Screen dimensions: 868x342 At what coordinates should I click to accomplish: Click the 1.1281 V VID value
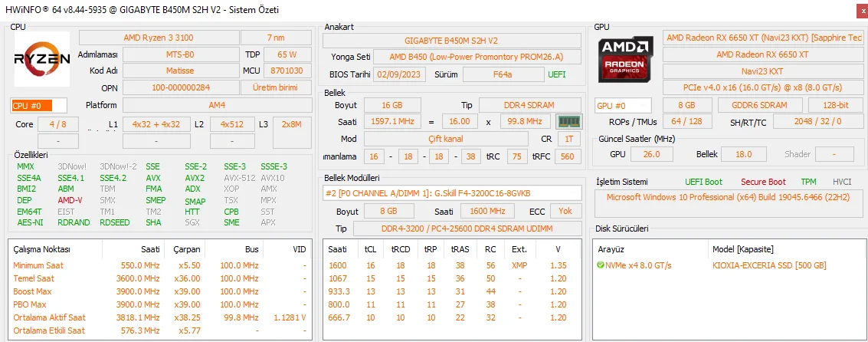(290, 317)
